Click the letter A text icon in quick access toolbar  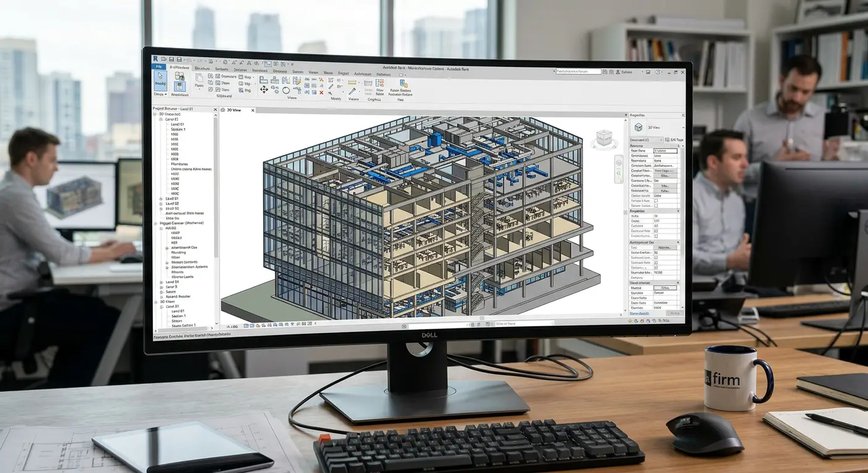click(249, 63)
